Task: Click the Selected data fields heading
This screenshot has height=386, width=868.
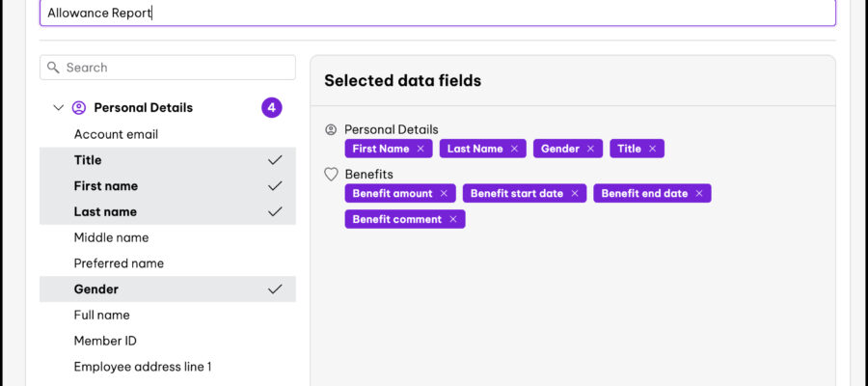Action: pos(402,81)
